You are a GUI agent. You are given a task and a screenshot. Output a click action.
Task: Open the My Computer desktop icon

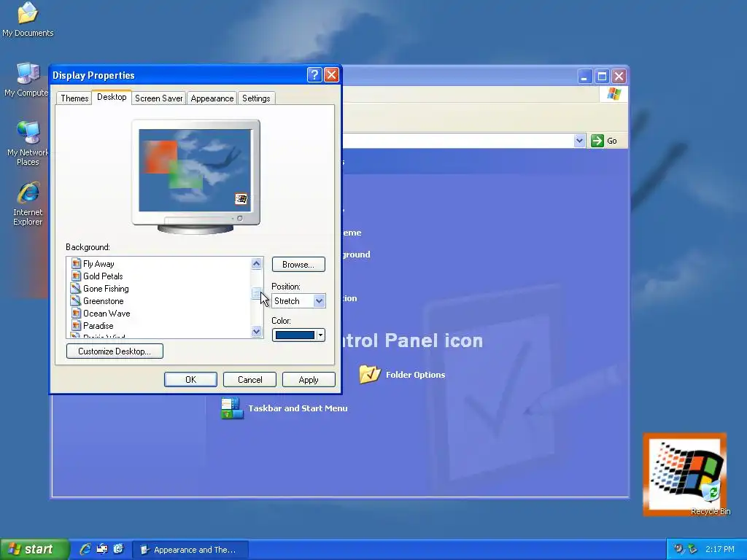(x=28, y=79)
